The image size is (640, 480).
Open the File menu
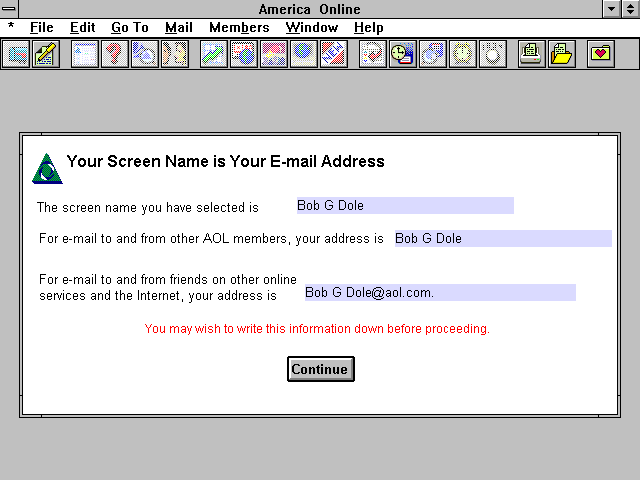pos(42,27)
